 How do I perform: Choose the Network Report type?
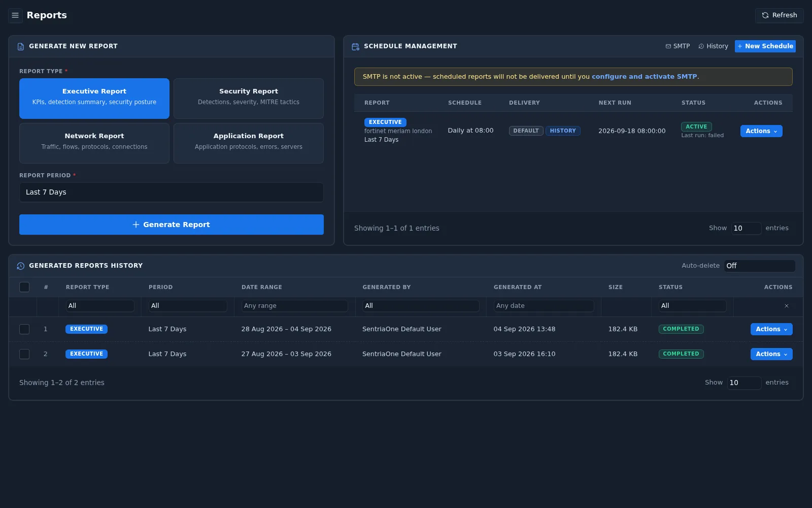click(94, 143)
